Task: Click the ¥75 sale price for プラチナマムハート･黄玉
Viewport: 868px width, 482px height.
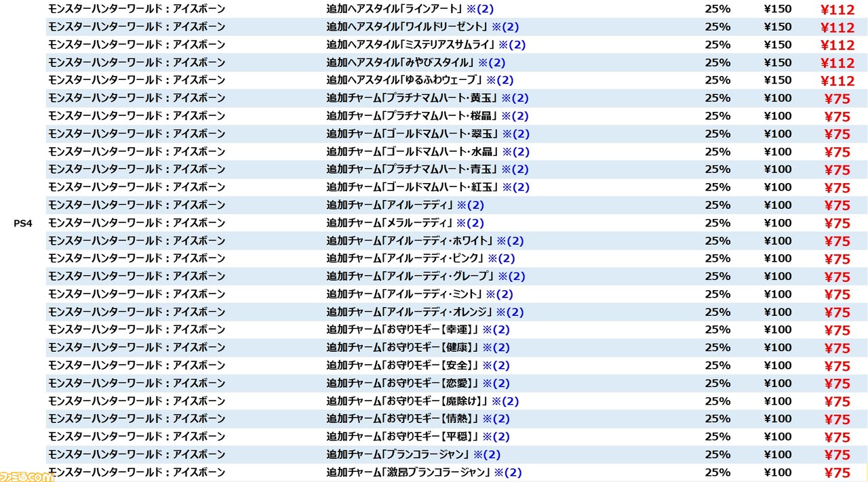Action: 837,99
